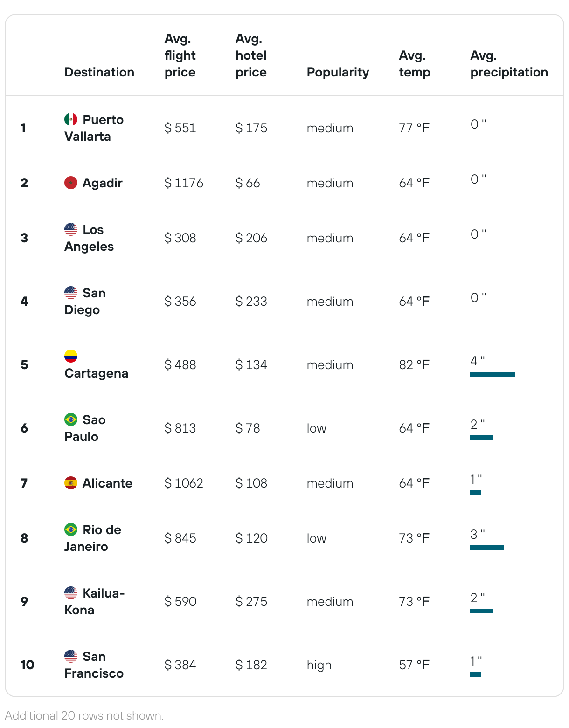This screenshot has width=569, height=728.
Task: Click the US flag icon beside Kailua-Kona
Action: click(71, 593)
